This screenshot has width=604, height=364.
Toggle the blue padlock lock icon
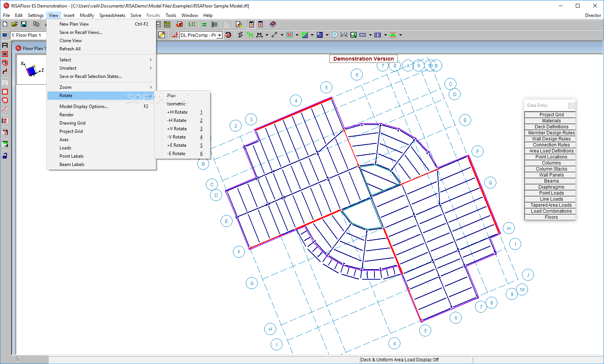tap(5, 155)
